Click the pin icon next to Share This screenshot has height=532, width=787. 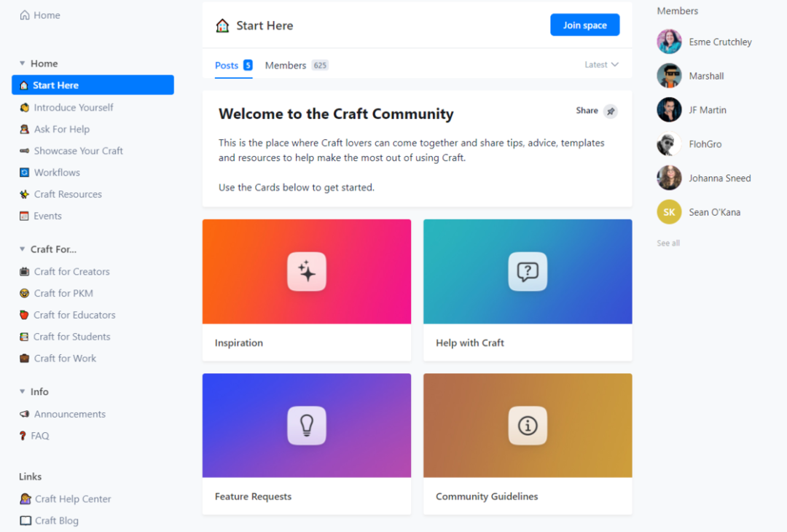click(611, 112)
